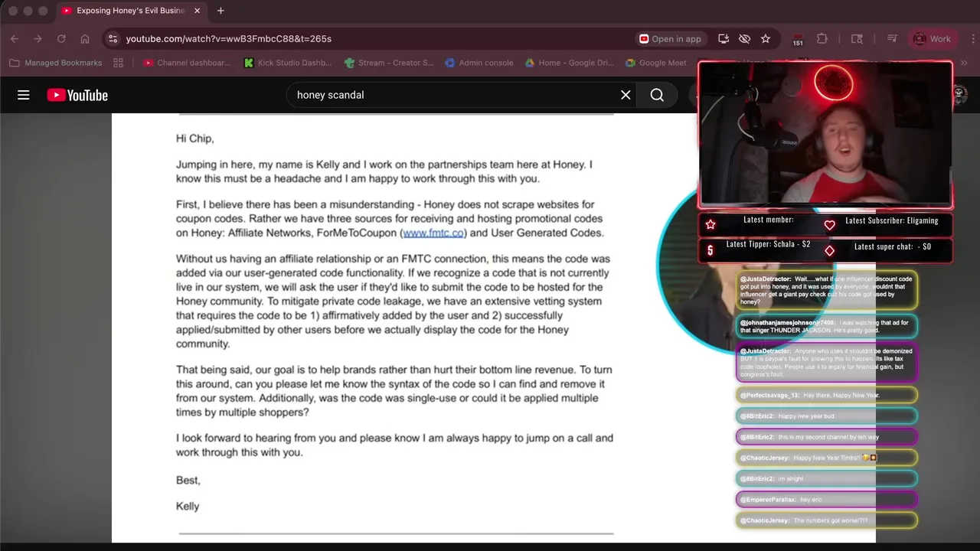Click the @EmperorParallax hey eric chat message
This screenshot has height=551, width=980.
(x=826, y=499)
